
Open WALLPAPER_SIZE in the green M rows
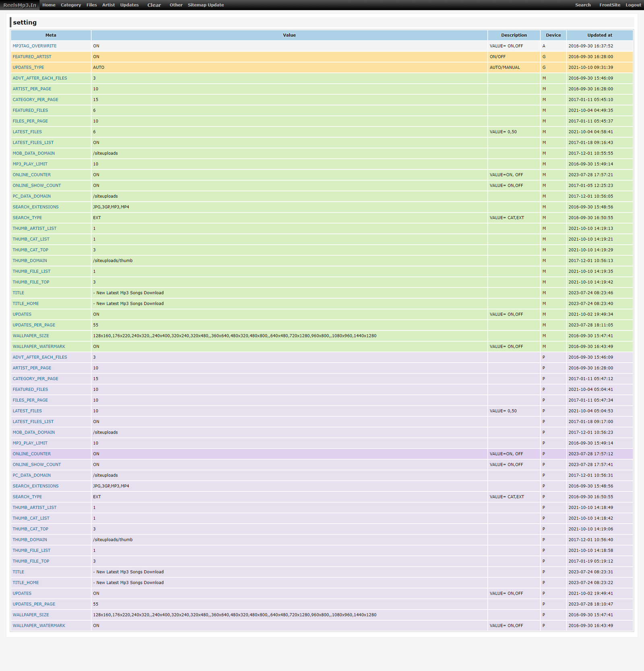tap(31, 336)
